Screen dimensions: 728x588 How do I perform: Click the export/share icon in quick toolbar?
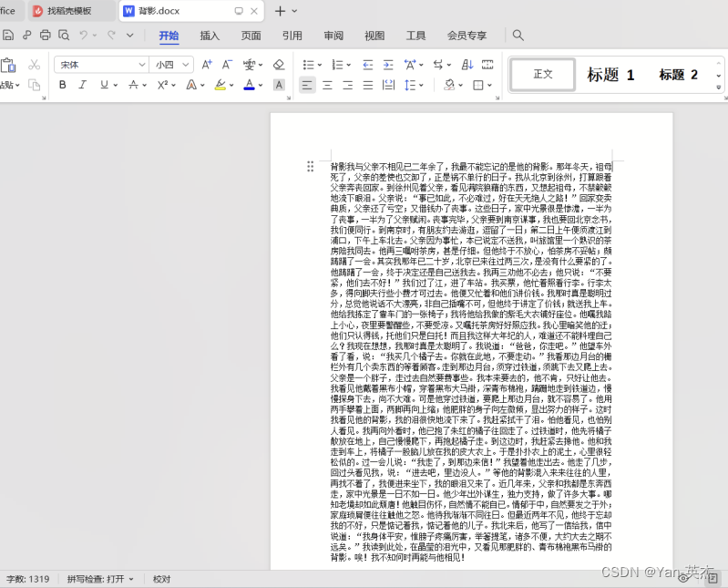pos(27,36)
